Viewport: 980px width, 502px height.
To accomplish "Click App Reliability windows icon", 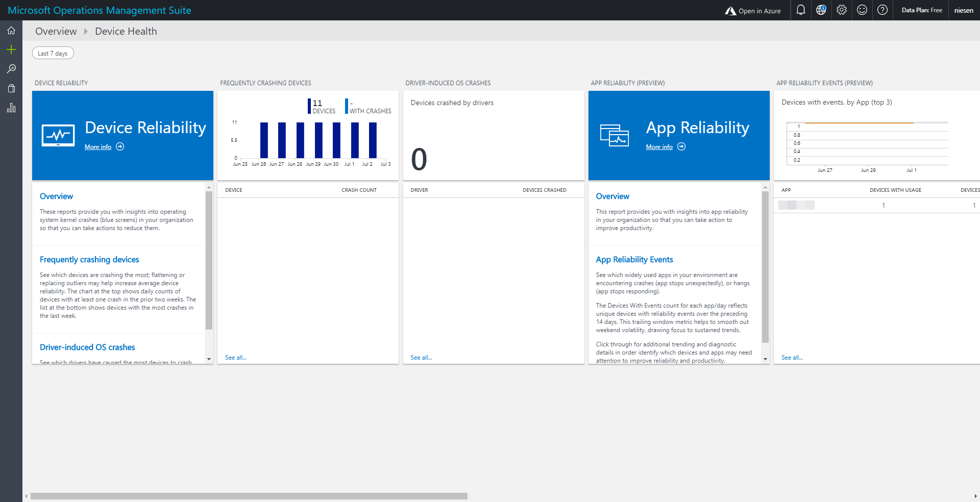I will (x=615, y=135).
